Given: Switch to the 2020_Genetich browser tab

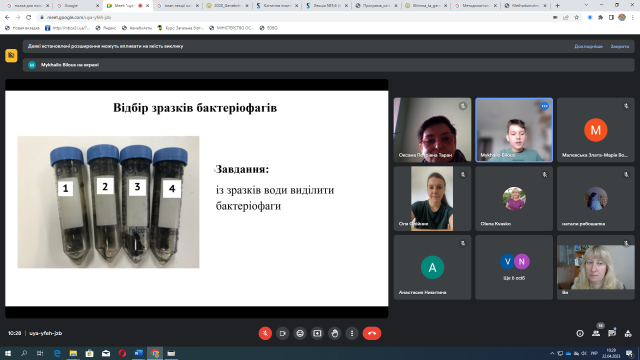Looking at the screenshot, I should pyautogui.click(x=227, y=6).
